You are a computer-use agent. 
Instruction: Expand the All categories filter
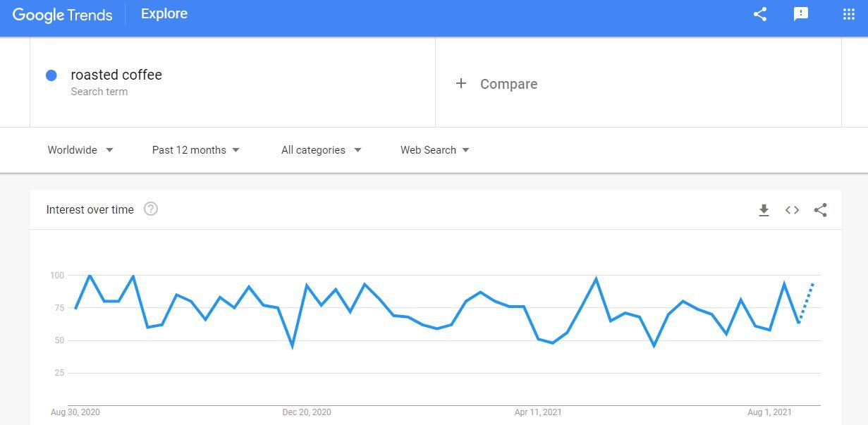pyautogui.click(x=321, y=150)
